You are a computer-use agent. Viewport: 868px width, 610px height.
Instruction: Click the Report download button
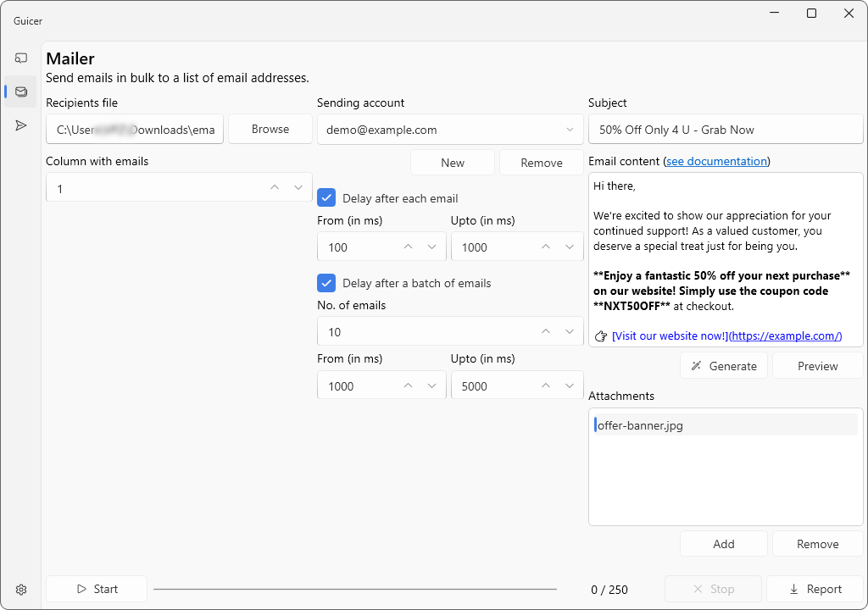tap(815, 589)
